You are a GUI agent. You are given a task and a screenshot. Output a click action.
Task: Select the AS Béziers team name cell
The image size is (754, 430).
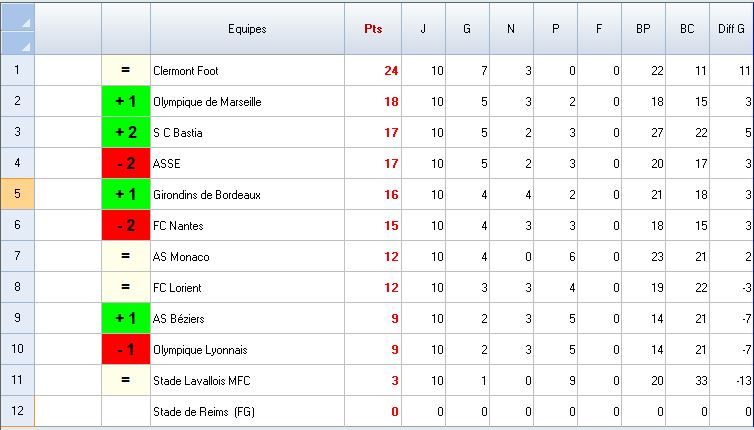coord(247,319)
